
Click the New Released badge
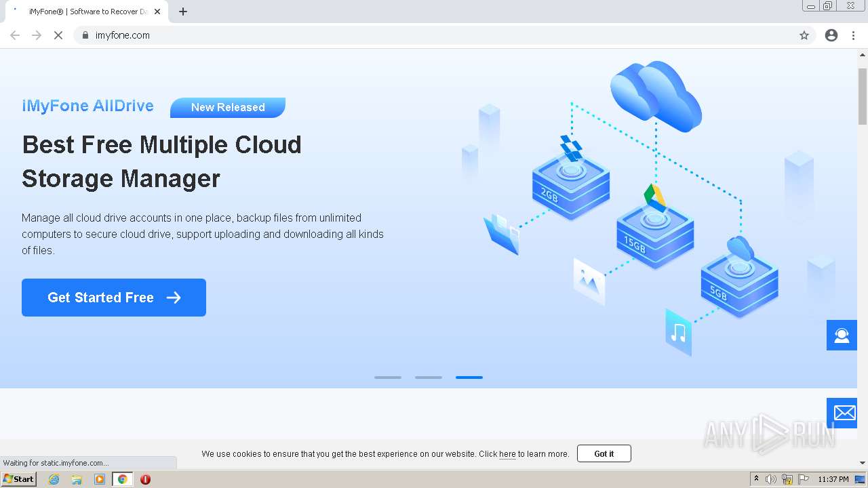click(228, 107)
